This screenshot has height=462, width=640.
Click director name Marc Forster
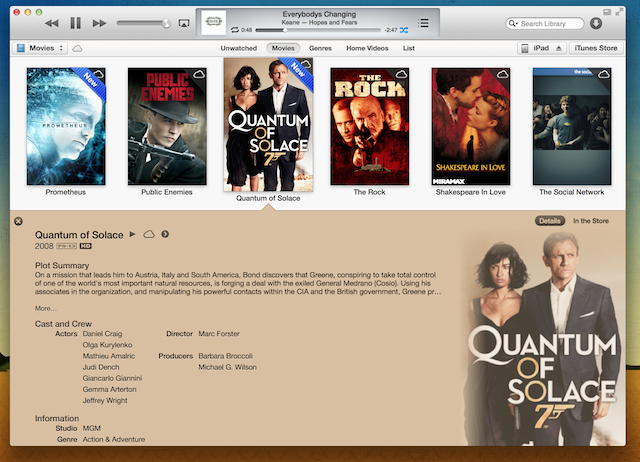pos(219,334)
